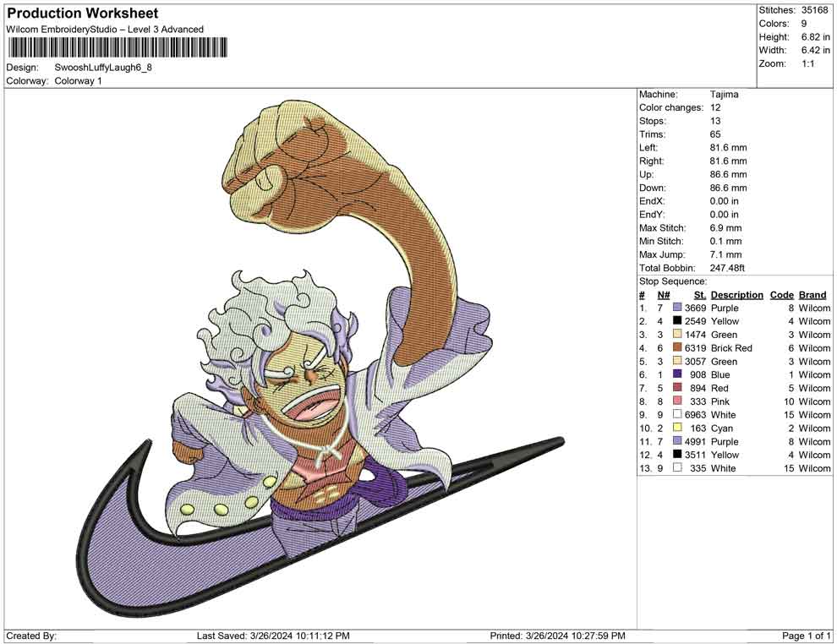Select the cream swatch next to 1474 Green
The image size is (837, 644).
point(677,335)
